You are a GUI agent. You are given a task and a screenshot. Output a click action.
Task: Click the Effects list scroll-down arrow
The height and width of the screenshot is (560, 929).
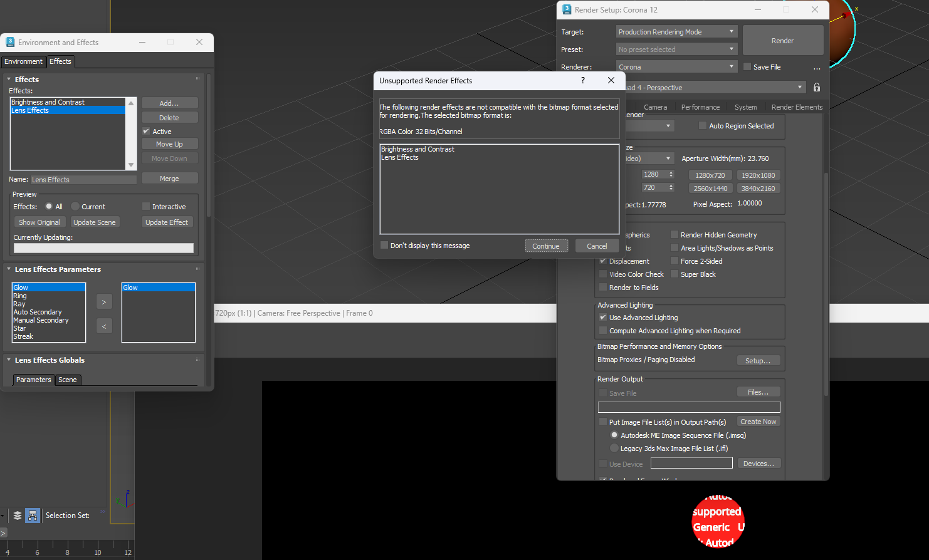(131, 165)
